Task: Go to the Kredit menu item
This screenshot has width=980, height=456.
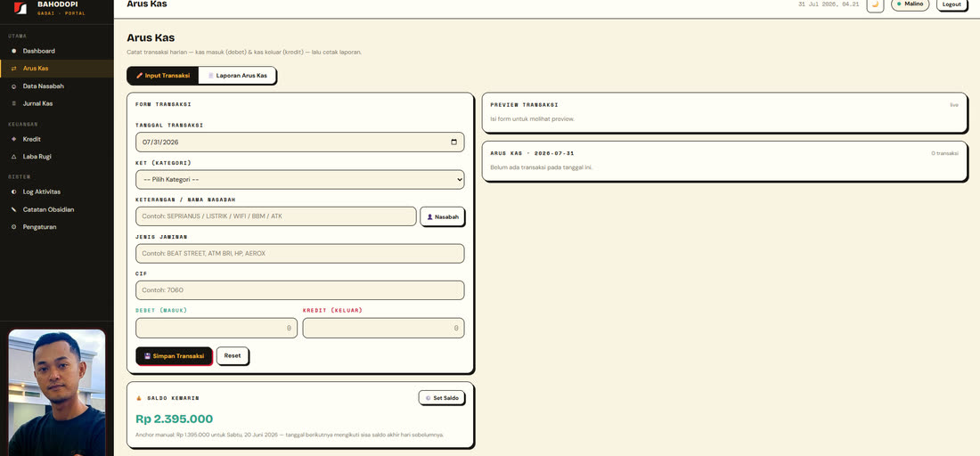Action: (x=57, y=139)
